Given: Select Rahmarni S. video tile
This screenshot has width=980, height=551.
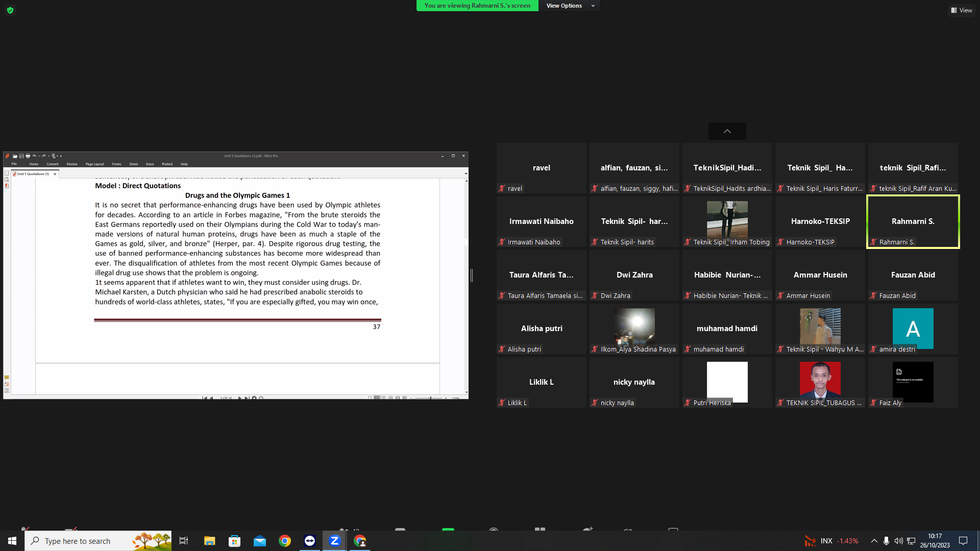Looking at the screenshot, I should (x=913, y=221).
